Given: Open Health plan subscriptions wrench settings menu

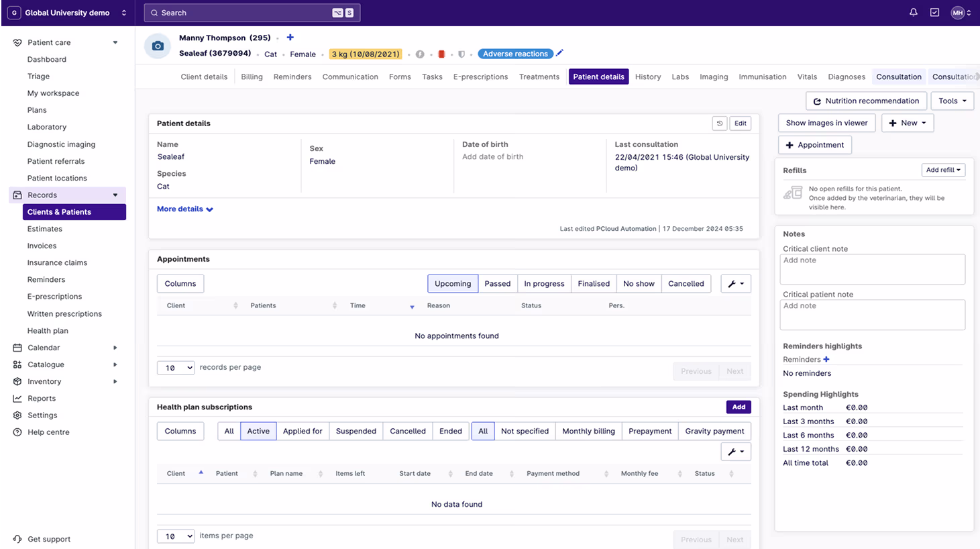Looking at the screenshot, I should tap(736, 451).
